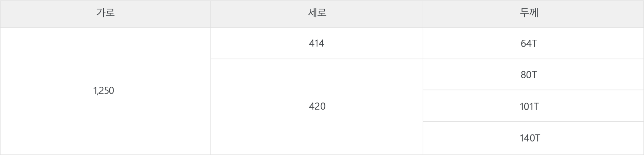Select the 1,250 width cell
The width and height of the screenshot is (644, 155).
coord(104,90)
